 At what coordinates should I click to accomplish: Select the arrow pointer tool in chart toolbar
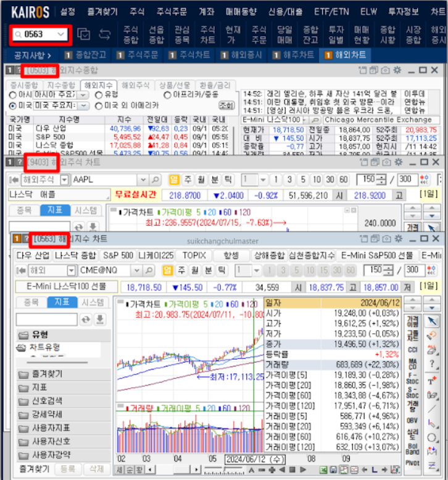431,321
